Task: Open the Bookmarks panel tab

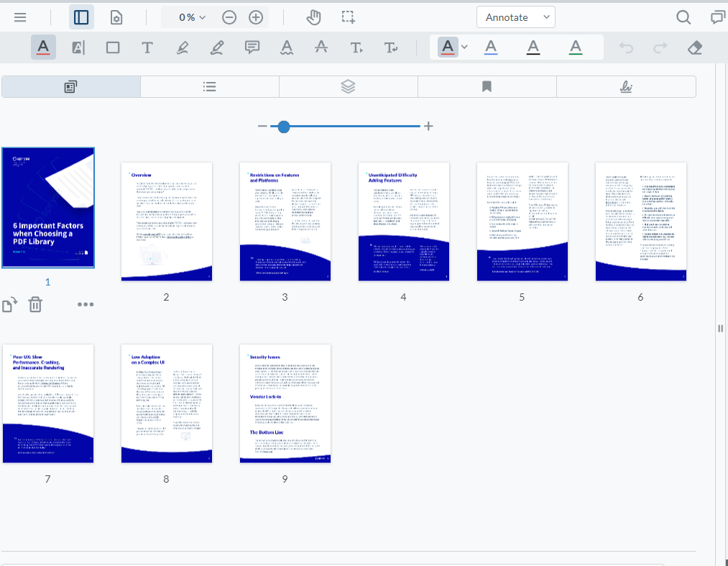Action: (x=487, y=86)
